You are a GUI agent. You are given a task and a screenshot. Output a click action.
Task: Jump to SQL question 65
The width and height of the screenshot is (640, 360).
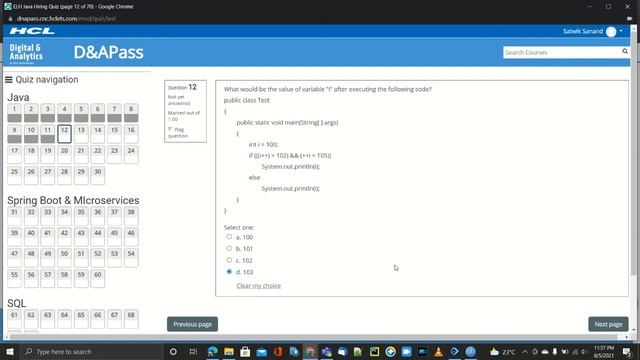coord(81,319)
